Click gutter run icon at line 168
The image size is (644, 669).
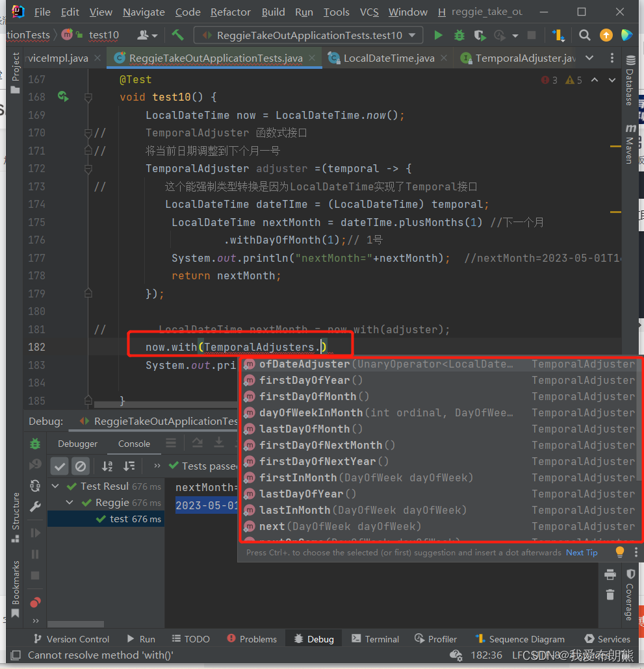[x=63, y=96]
